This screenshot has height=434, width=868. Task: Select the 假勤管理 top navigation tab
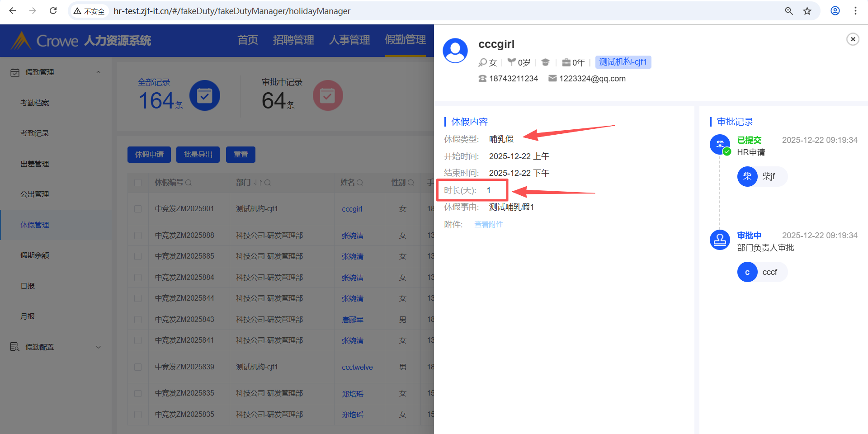406,40
